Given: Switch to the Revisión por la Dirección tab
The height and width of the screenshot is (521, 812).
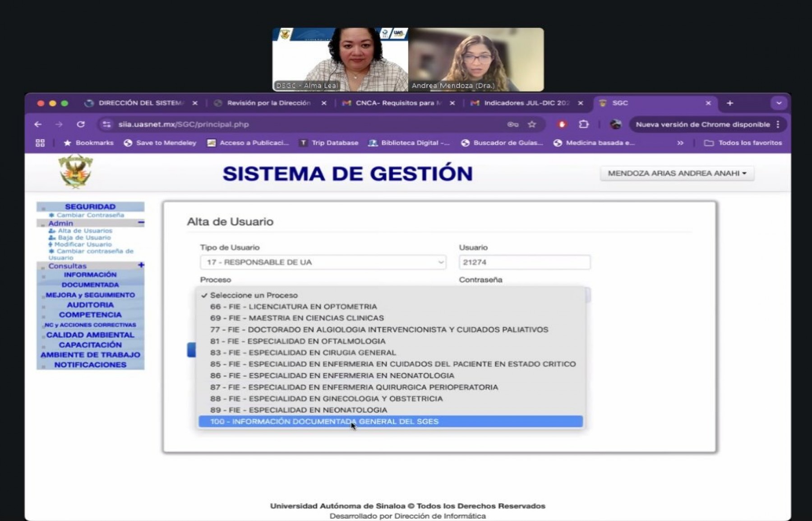Looking at the screenshot, I should click(268, 103).
